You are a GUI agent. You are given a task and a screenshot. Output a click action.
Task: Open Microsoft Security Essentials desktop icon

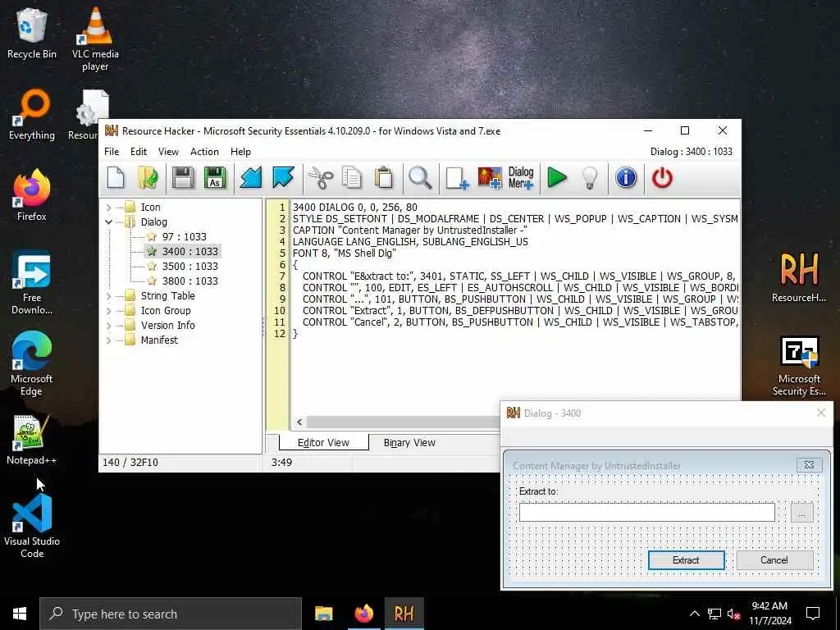[799, 367]
